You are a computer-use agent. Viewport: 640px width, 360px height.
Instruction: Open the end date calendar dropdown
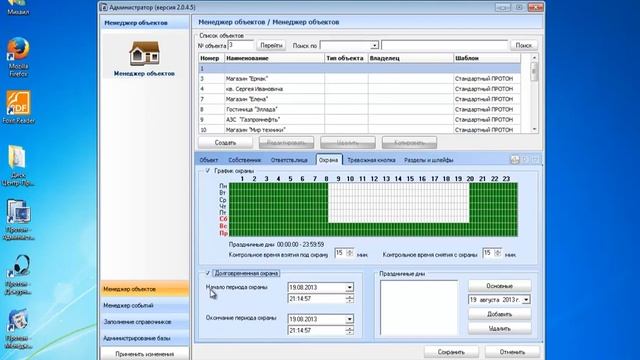[x=349, y=319]
